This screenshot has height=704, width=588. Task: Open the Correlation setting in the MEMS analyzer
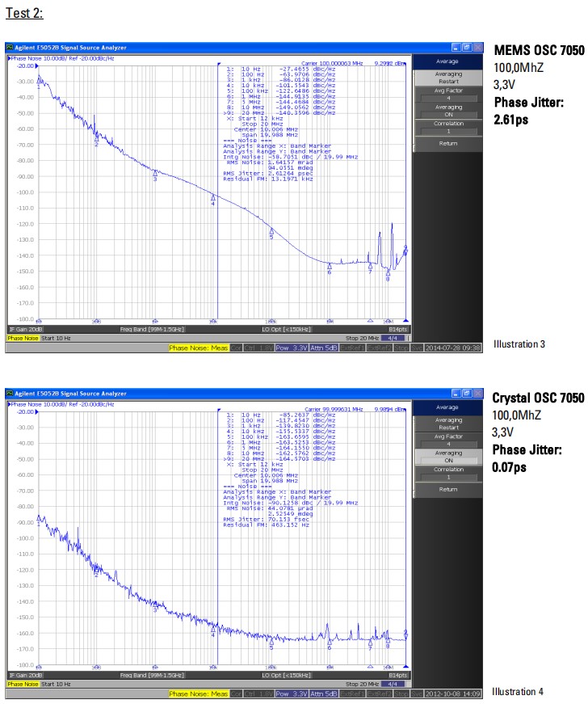(449, 127)
